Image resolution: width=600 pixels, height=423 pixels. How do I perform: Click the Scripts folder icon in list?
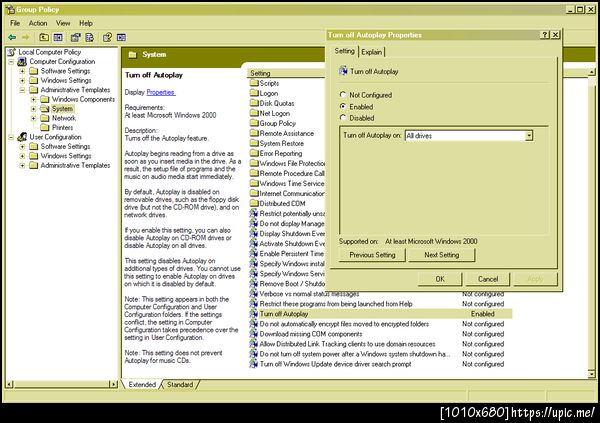(x=254, y=83)
